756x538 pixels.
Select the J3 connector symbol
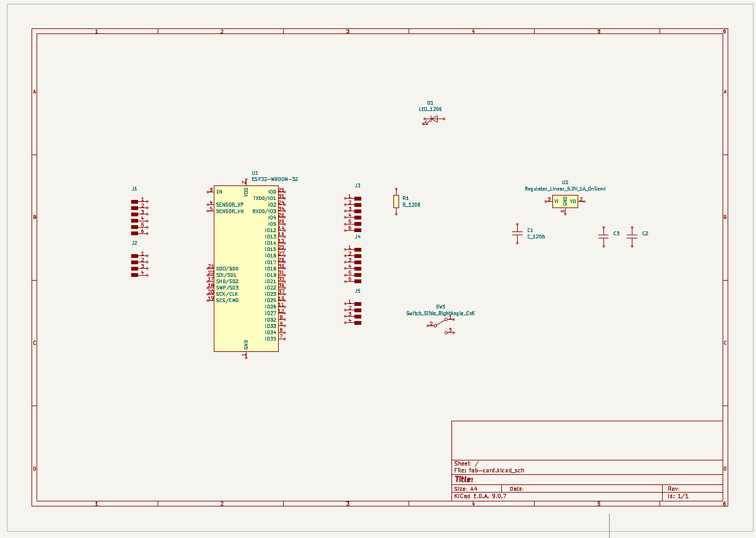(x=353, y=214)
